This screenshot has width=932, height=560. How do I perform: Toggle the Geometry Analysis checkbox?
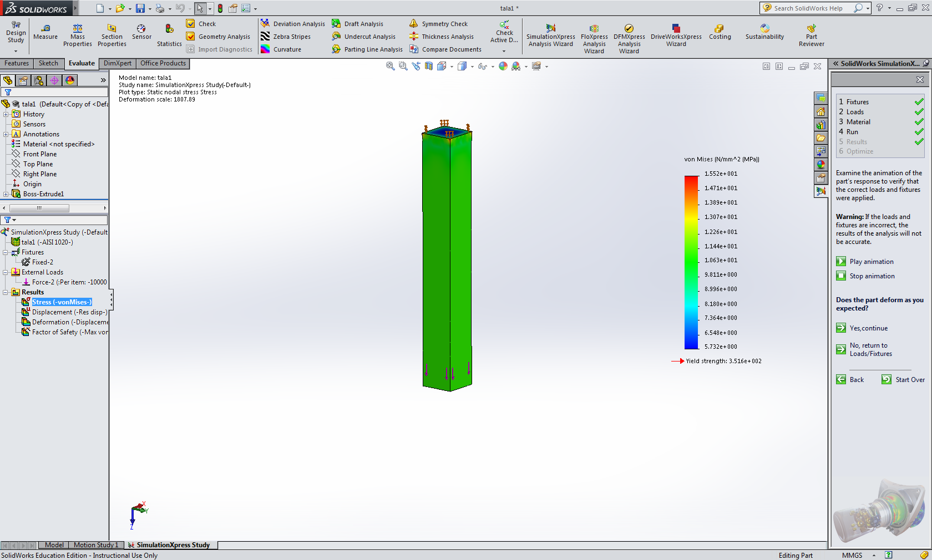190,37
